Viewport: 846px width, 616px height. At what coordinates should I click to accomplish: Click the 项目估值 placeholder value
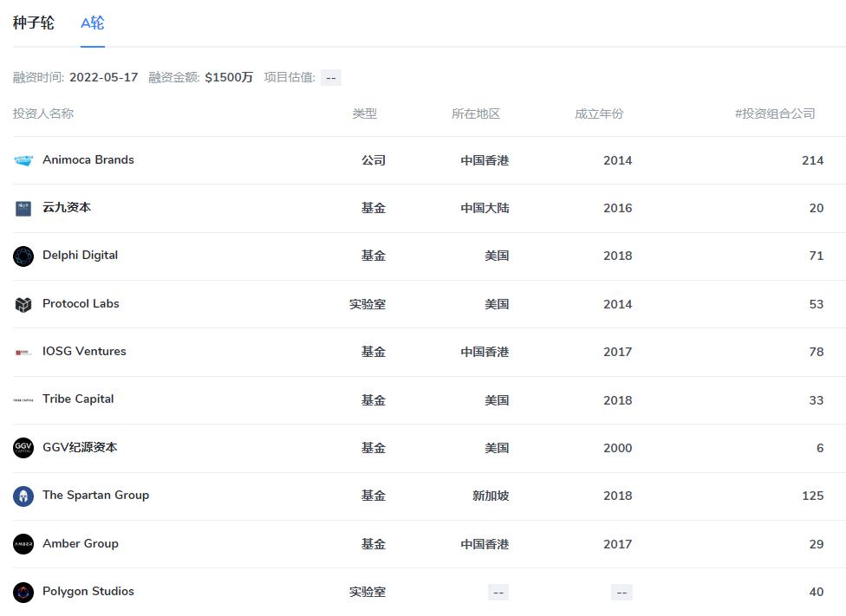pyautogui.click(x=330, y=77)
